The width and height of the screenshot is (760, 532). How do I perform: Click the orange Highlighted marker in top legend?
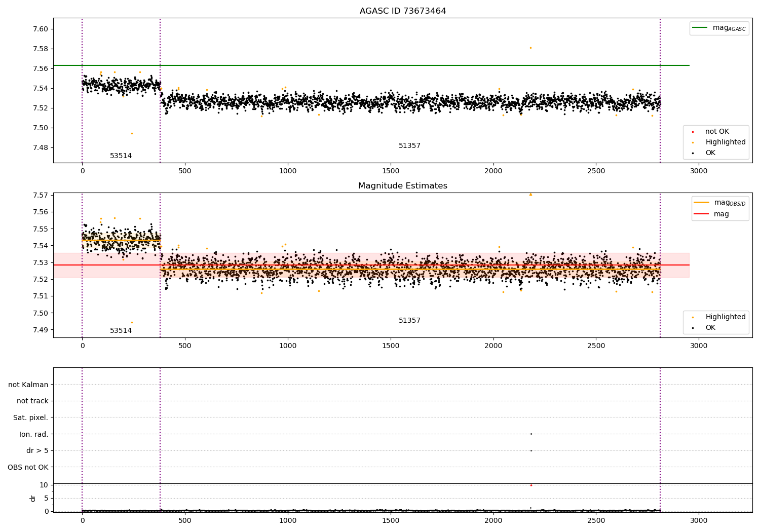pyautogui.click(x=693, y=142)
